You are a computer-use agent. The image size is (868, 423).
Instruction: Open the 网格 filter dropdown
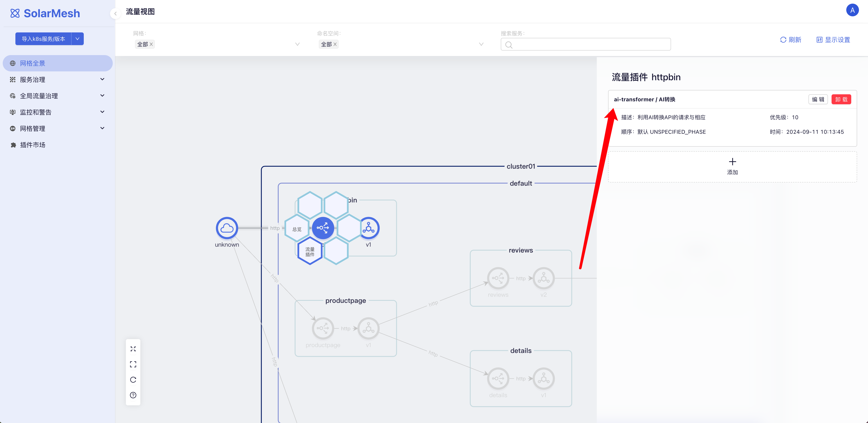(297, 44)
